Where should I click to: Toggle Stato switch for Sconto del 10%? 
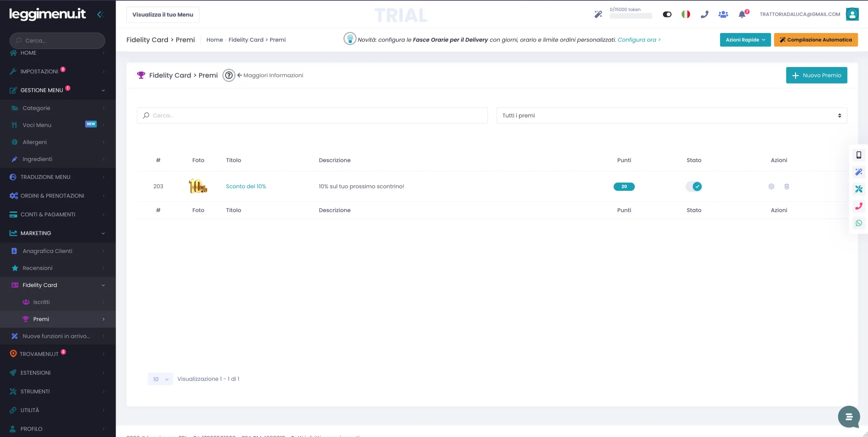[694, 186]
